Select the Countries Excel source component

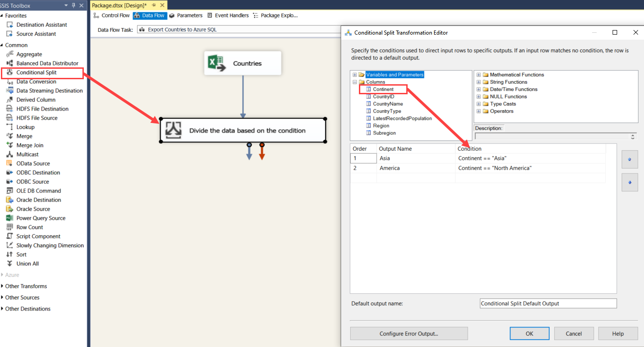[x=243, y=63]
